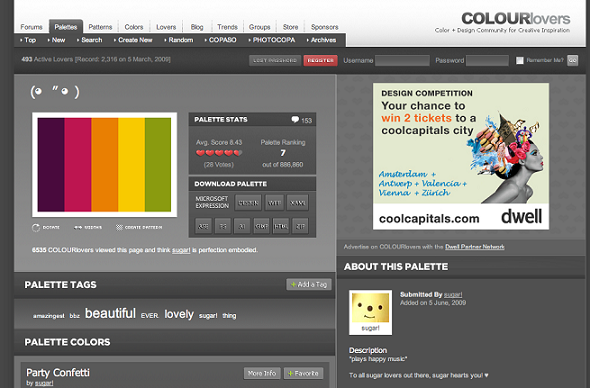Image resolution: width=590 pixels, height=388 pixels.
Task: Click the 'beautiful' palette tag
Action: tap(110, 313)
